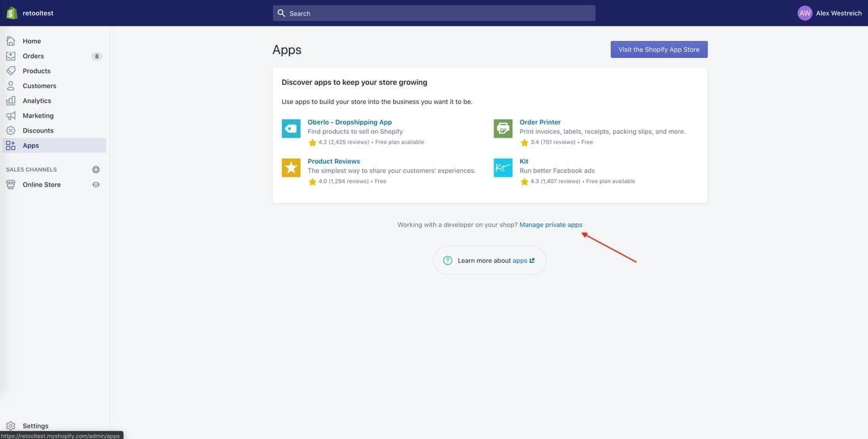Open the Alex Westreich account menu
The width and height of the screenshot is (868, 439).
(838, 13)
